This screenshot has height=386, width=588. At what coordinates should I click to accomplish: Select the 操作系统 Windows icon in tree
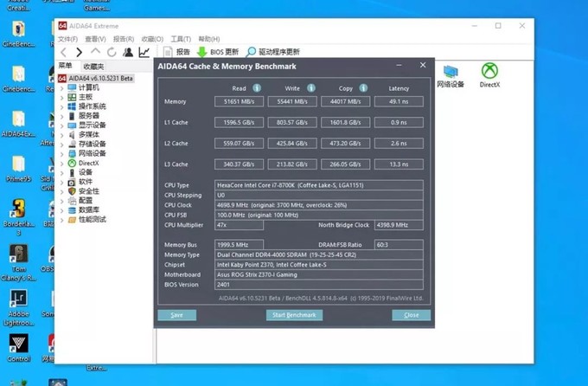pos(72,106)
